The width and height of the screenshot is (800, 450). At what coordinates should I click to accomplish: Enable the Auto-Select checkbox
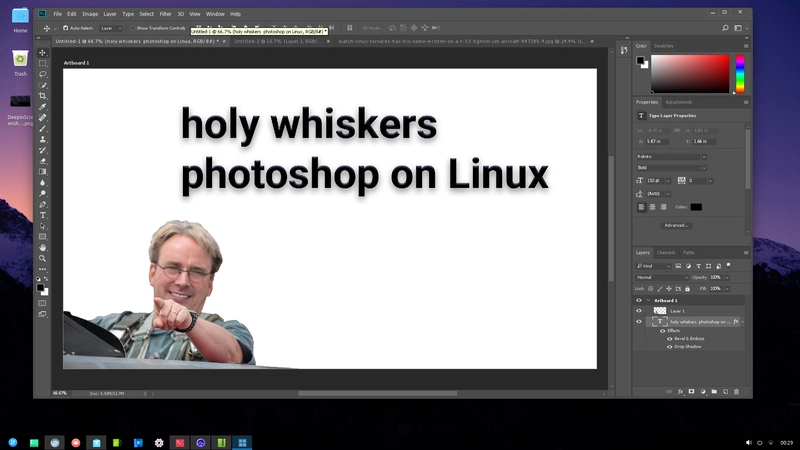65,28
